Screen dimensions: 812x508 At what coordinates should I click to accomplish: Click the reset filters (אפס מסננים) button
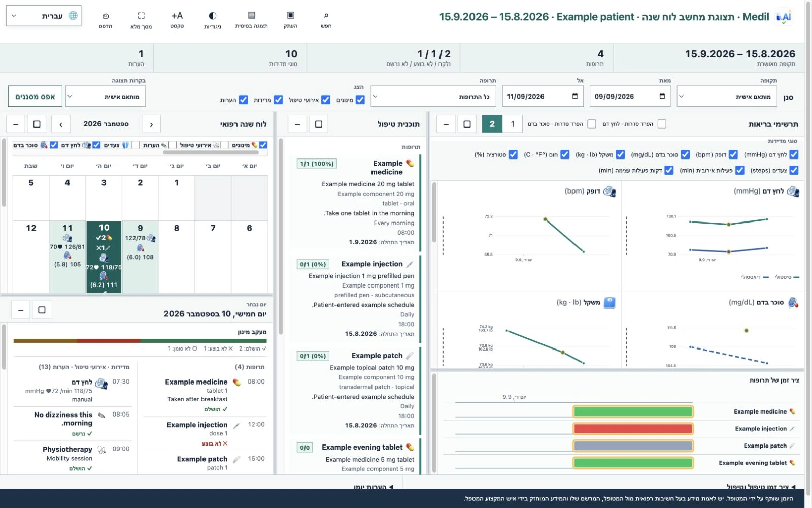(x=35, y=97)
